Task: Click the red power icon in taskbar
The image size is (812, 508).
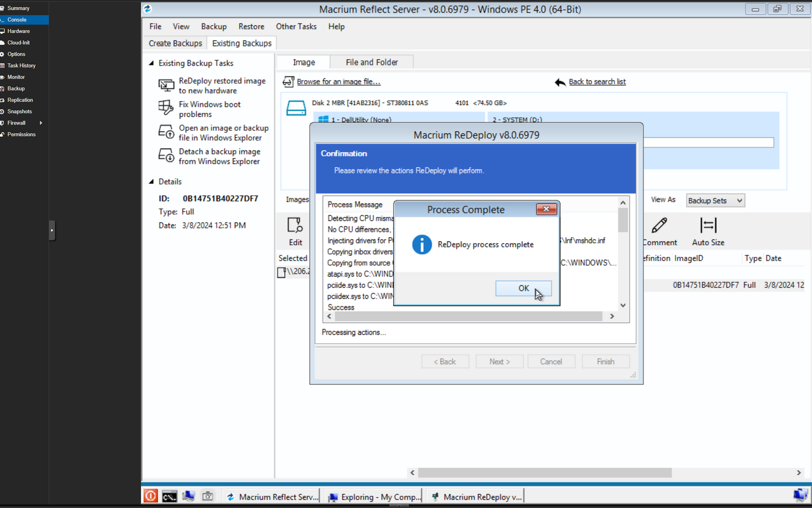Action: [150, 496]
